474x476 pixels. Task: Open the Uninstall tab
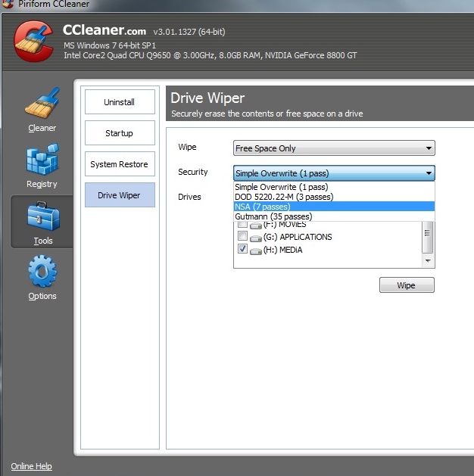point(120,101)
